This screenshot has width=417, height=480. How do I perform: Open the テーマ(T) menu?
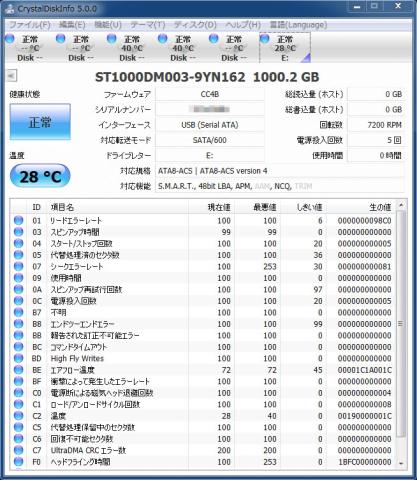click(148, 25)
